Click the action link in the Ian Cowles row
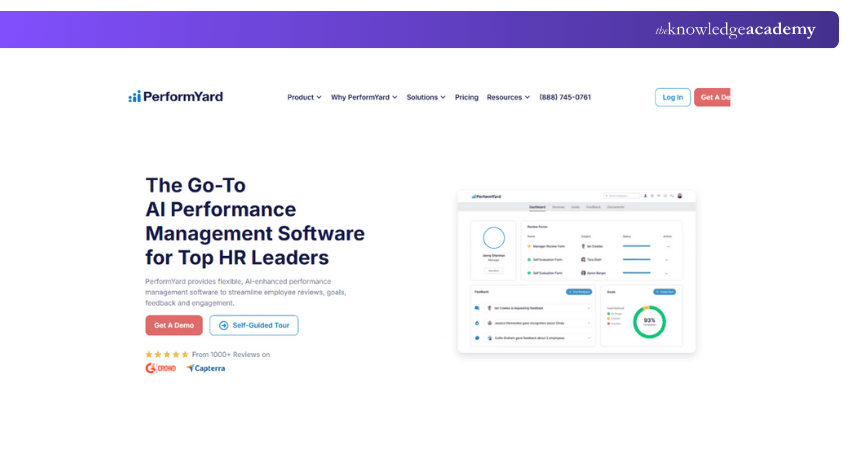The image size is (850, 450). pyautogui.click(x=668, y=247)
